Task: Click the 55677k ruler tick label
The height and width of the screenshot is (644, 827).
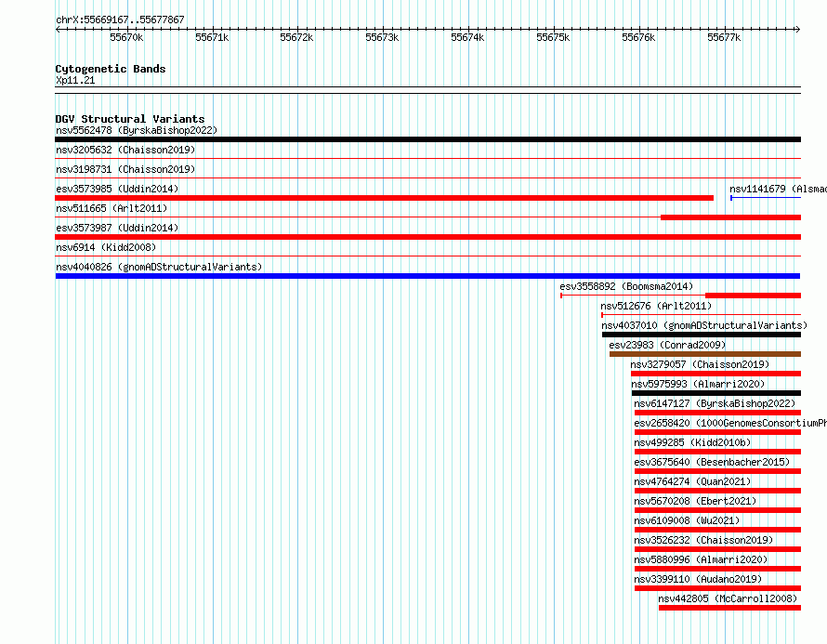Action: coord(724,37)
